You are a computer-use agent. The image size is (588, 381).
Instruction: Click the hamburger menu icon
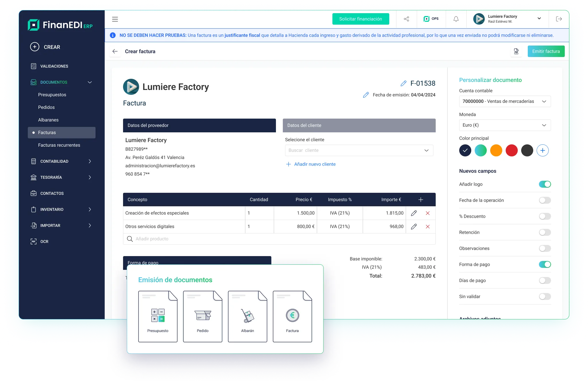point(115,19)
